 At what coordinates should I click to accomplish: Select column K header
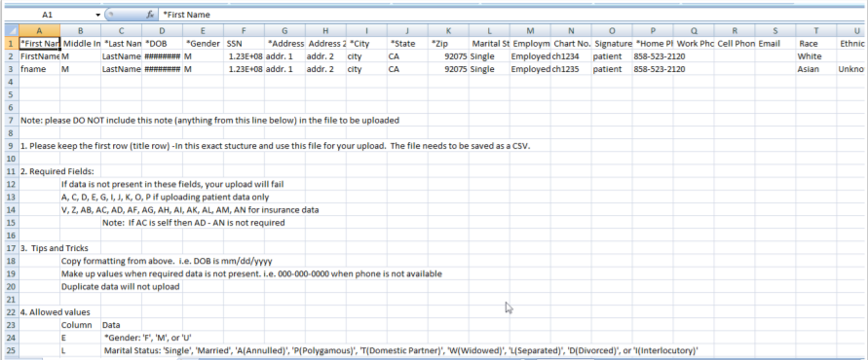tap(448, 30)
